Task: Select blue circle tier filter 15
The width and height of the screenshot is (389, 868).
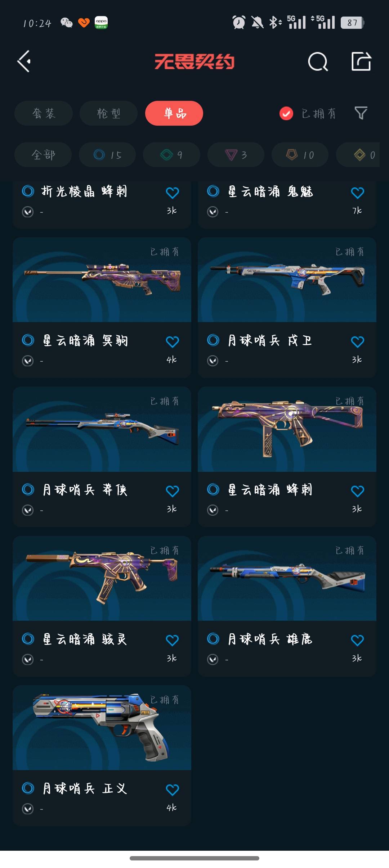Action: pos(107,155)
